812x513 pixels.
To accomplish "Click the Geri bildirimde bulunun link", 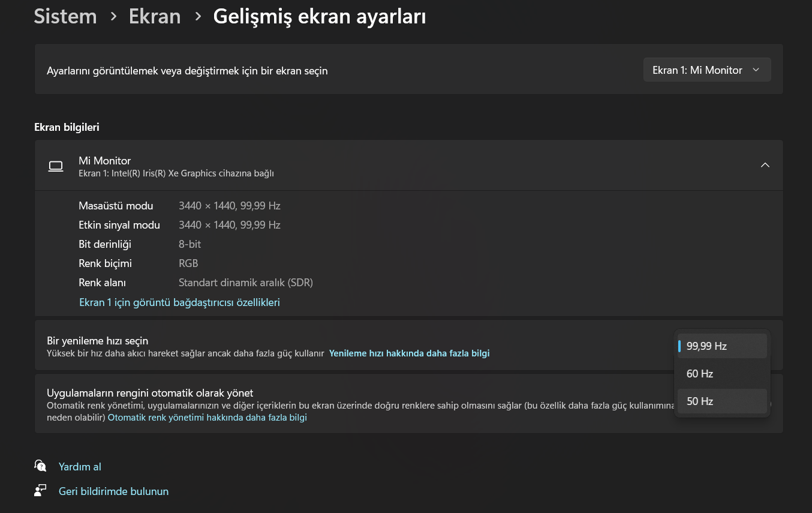I will tap(113, 491).
